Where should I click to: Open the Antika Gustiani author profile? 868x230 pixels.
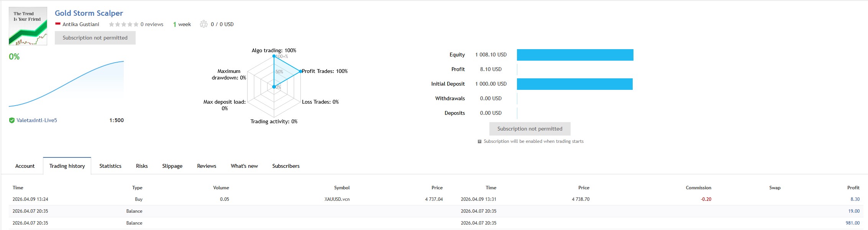point(81,24)
